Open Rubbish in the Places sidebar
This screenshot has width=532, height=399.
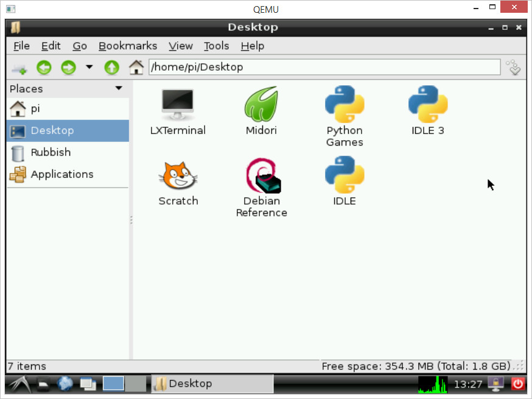coord(68,152)
